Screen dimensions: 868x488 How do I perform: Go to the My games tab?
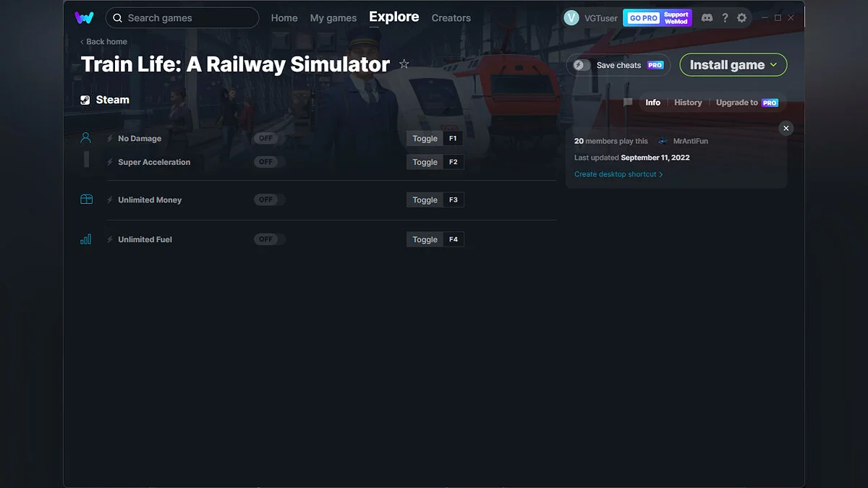pos(333,18)
